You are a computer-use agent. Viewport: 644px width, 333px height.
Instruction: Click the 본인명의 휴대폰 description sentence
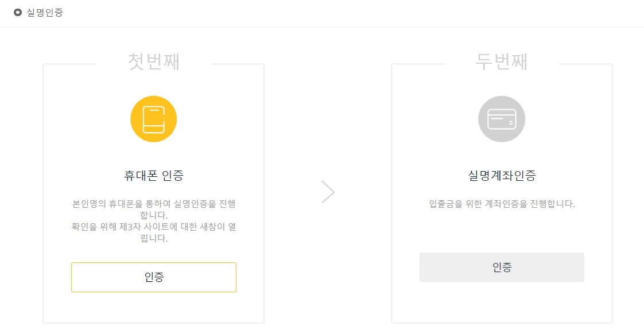(154, 210)
